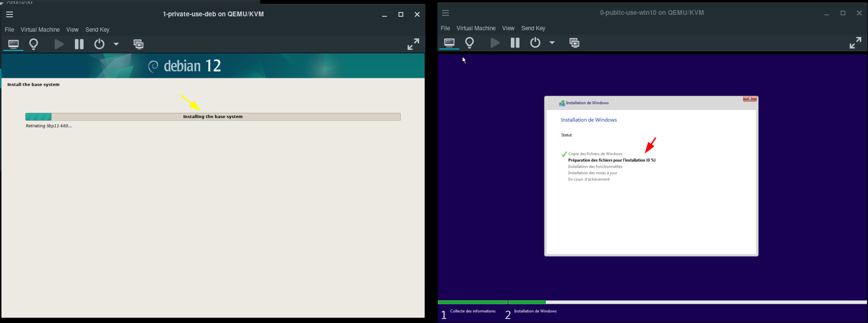868x323 pixels.
Task: Open File menu in 0-public-use-win10 window
Action: (x=446, y=28)
